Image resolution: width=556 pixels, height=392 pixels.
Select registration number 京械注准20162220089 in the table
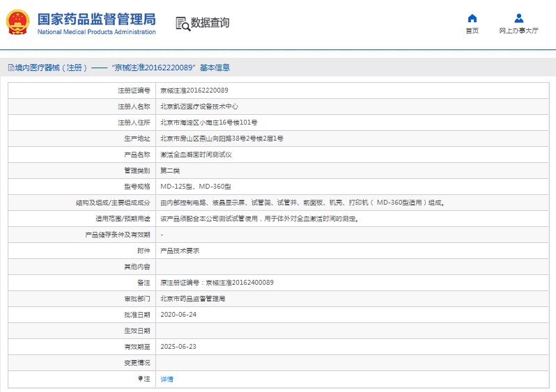tap(194, 91)
